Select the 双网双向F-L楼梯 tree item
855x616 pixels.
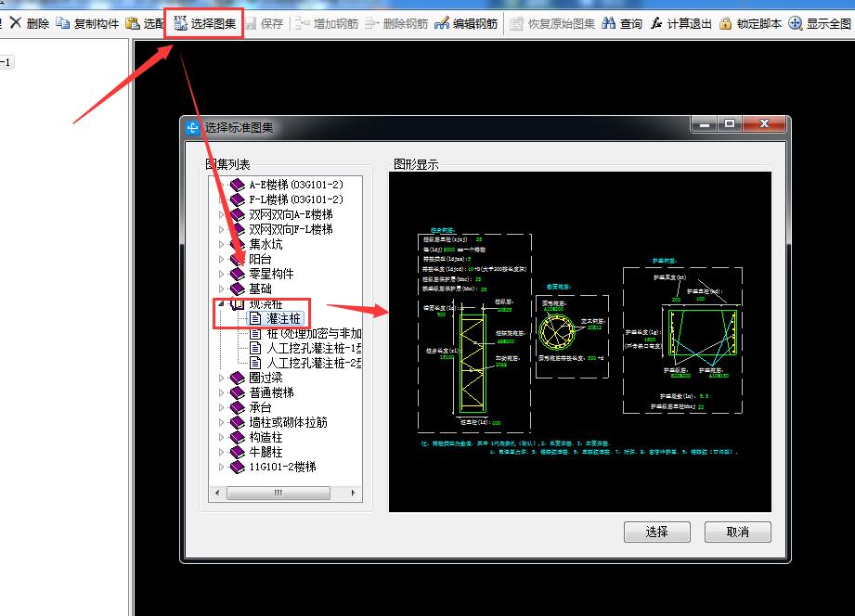(x=291, y=229)
